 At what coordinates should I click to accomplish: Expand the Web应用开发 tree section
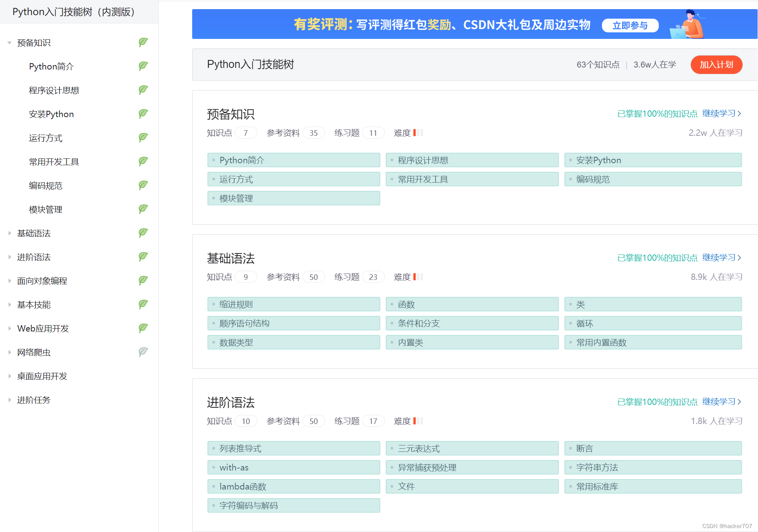(x=10, y=328)
